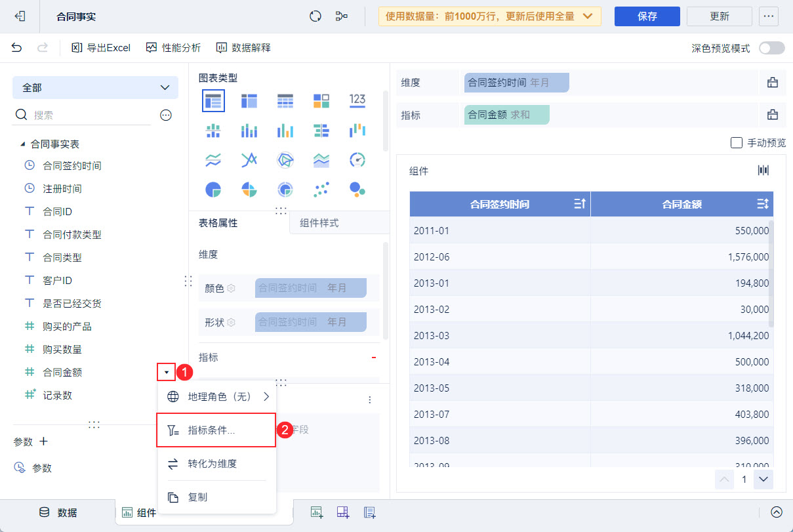Click the column-width icon in component header
The image size is (793, 532).
tap(763, 171)
